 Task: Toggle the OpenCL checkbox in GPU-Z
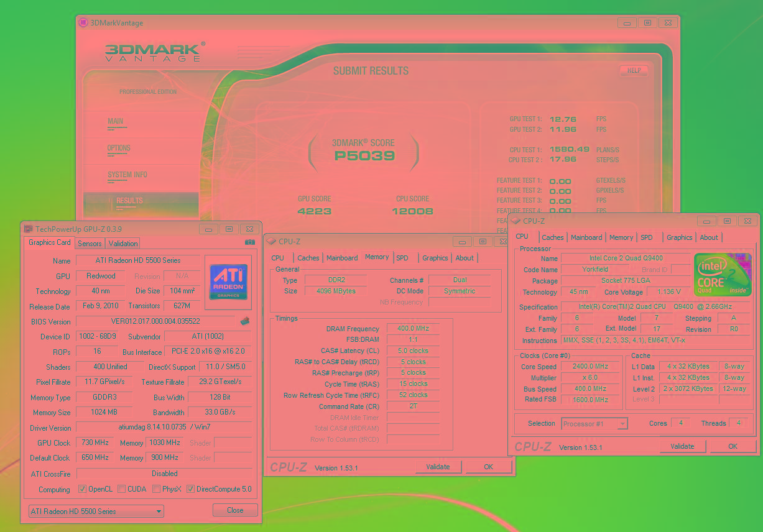(82, 489)
